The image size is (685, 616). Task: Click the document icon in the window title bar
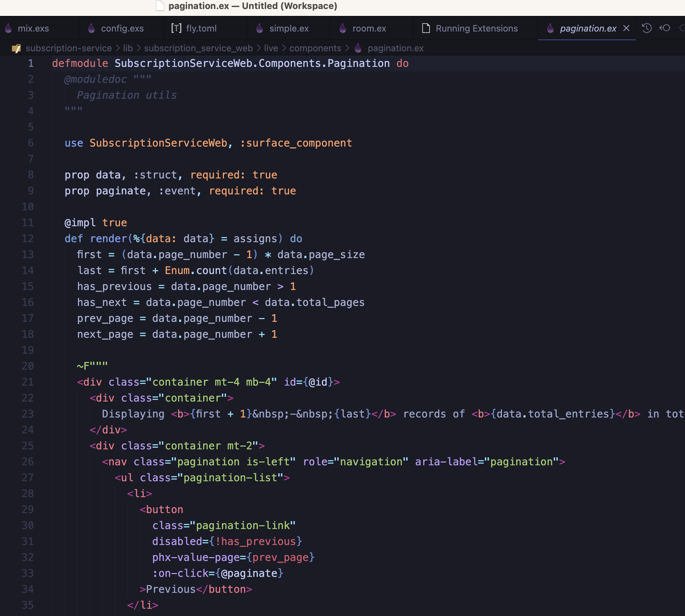tap(160, 6)
